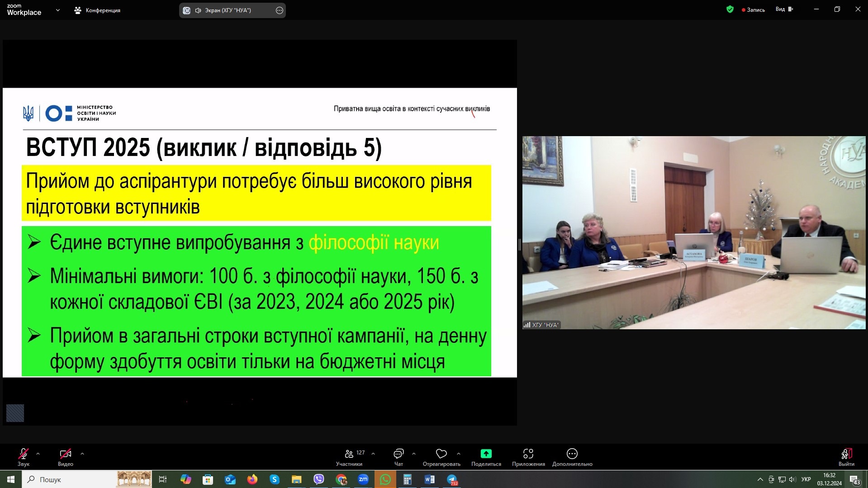Open Приложения apps panel
The width and height of the screenshot is (868, 488).
click(528, 457)
